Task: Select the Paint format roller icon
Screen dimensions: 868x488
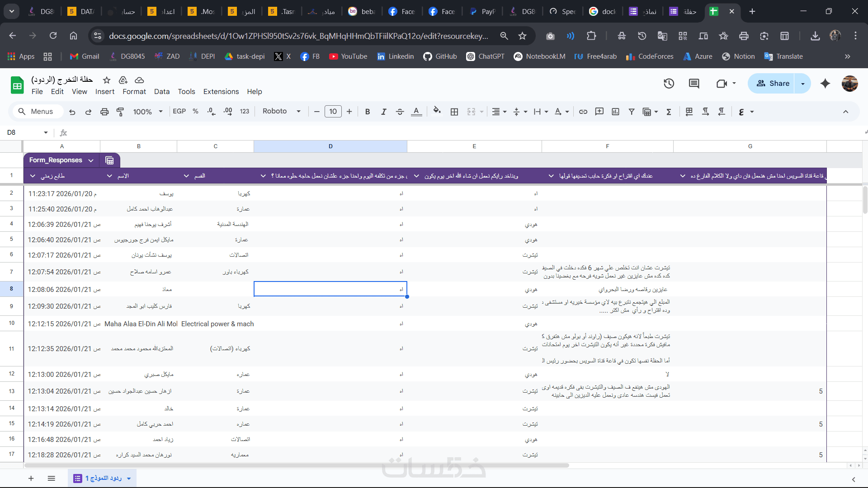Action: coord(120,112)
